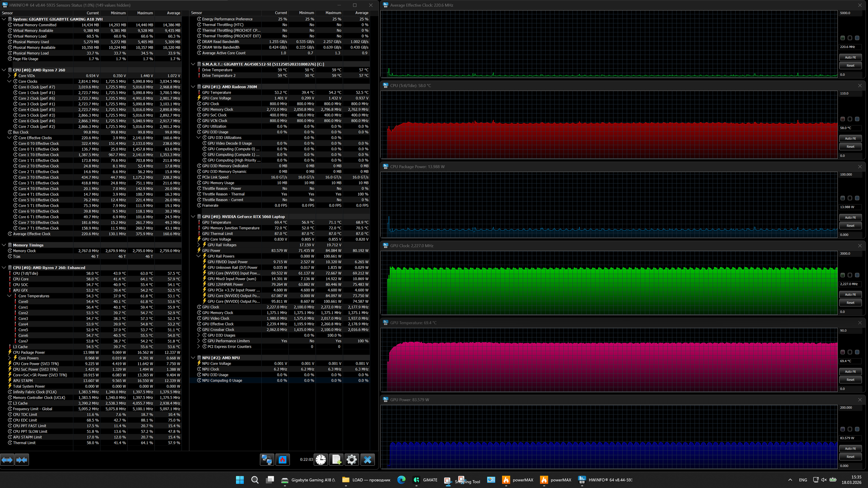Click the collapse columns inward arrows icon
This screenshot has width=868, height=488.
click(x=22, y=460)
